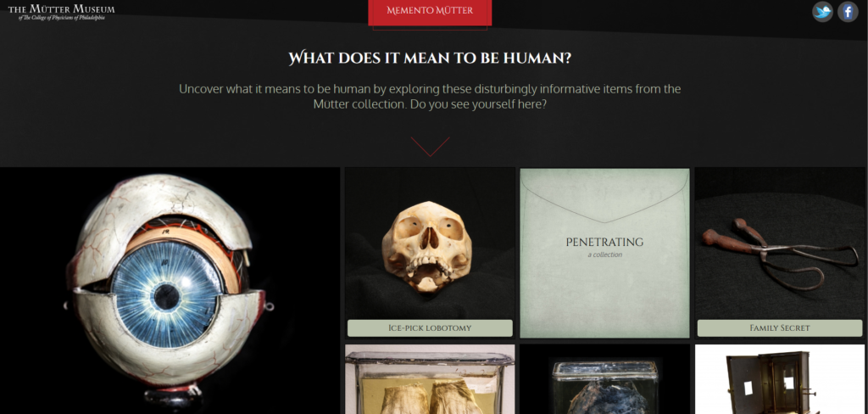This screenshot has width=868, height=414.
Task: Click the intro paragraph about the Mütter collection
Action: point(430,97)
